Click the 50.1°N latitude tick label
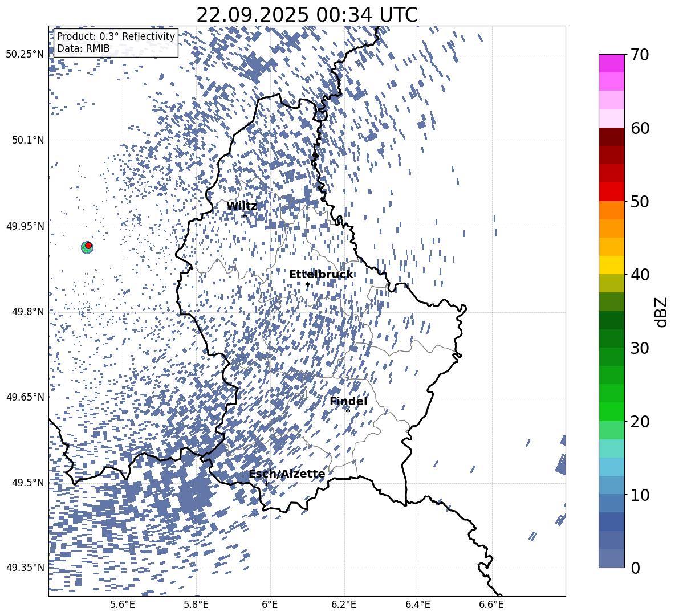Image resolution: width=675 pixels, height=616 pixels. pos(28,140)
